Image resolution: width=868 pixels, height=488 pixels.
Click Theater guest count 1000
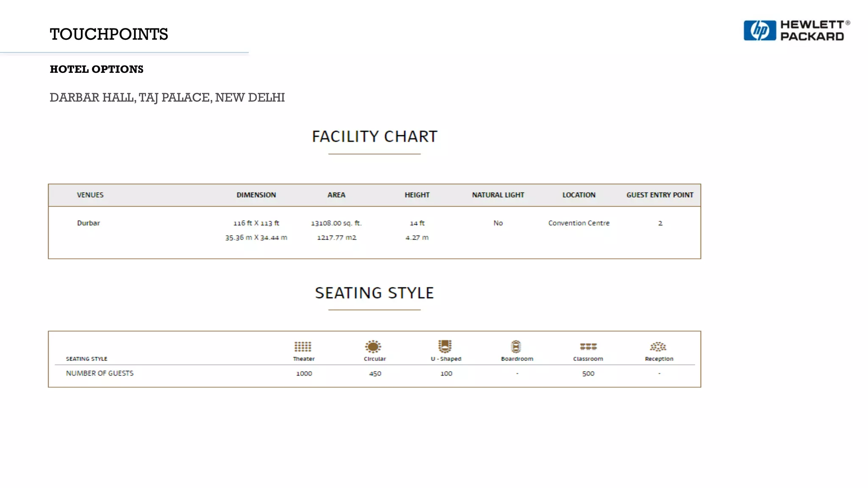(304, 374)
